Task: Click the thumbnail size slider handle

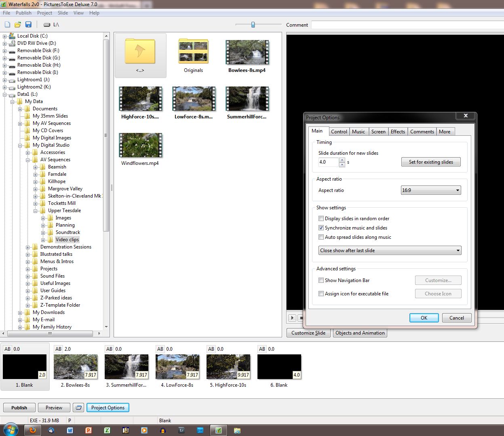Action: point(253,25)
